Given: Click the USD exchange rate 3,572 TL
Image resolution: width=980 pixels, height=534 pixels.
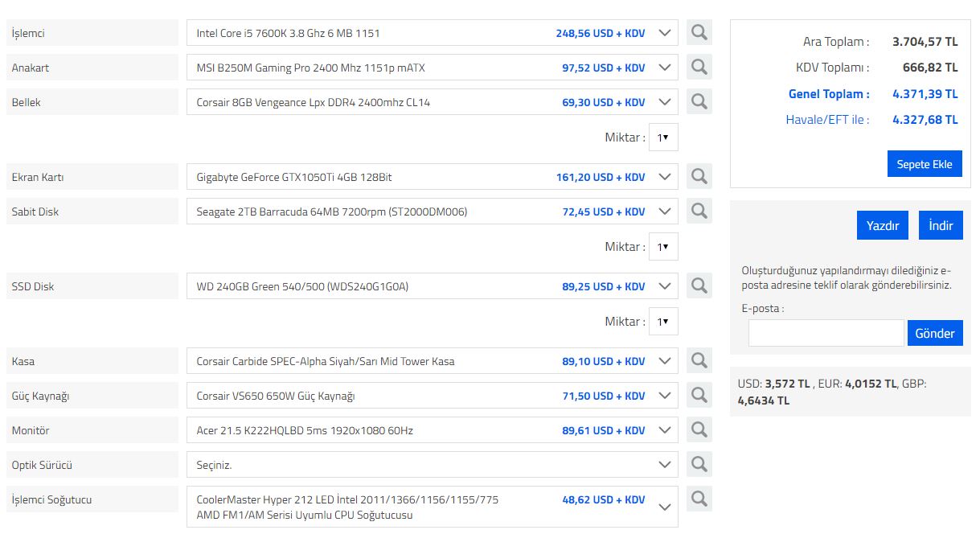Looking at the screenshot, I should [x=787, y=384].
